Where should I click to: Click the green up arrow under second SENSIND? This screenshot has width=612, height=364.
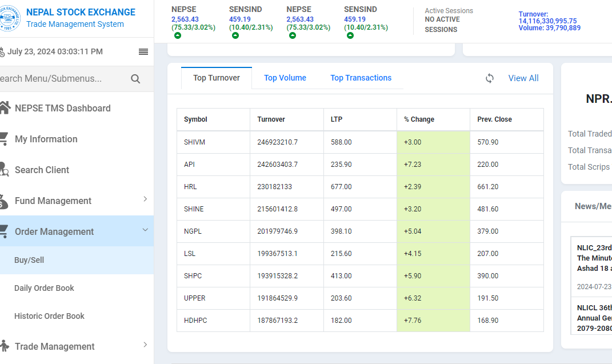[x=350, y=35]
